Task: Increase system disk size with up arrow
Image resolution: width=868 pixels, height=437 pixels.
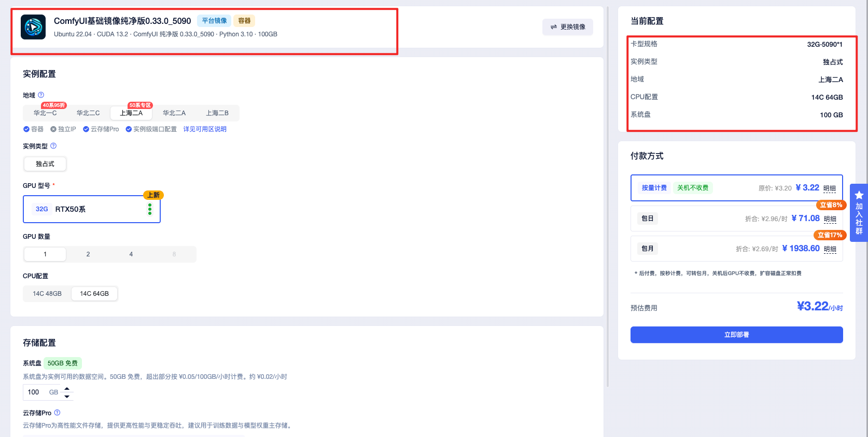Action: coord(67,388)
